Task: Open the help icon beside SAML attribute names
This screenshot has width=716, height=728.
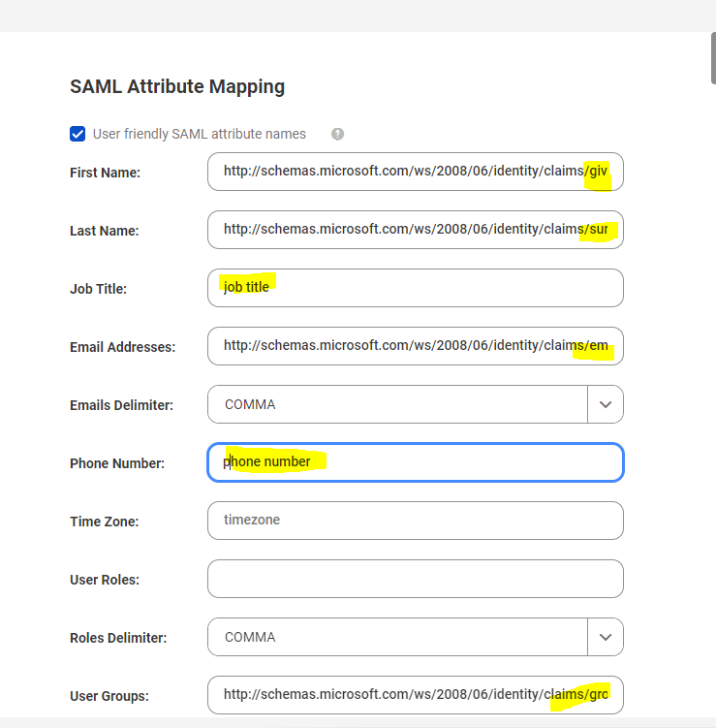Action: 337,134
